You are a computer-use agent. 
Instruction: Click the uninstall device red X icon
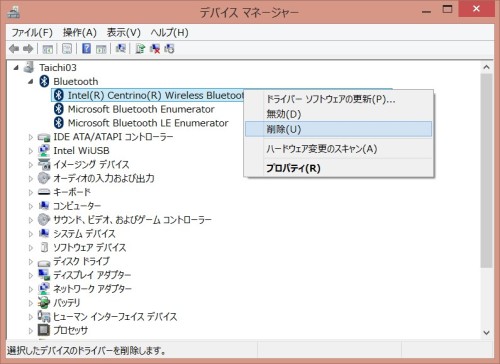point(155,49)
